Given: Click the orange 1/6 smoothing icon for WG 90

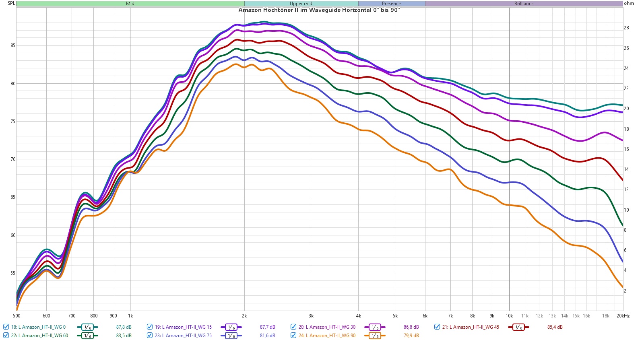Looking at the screenshot, I should (x=375, y=336).
